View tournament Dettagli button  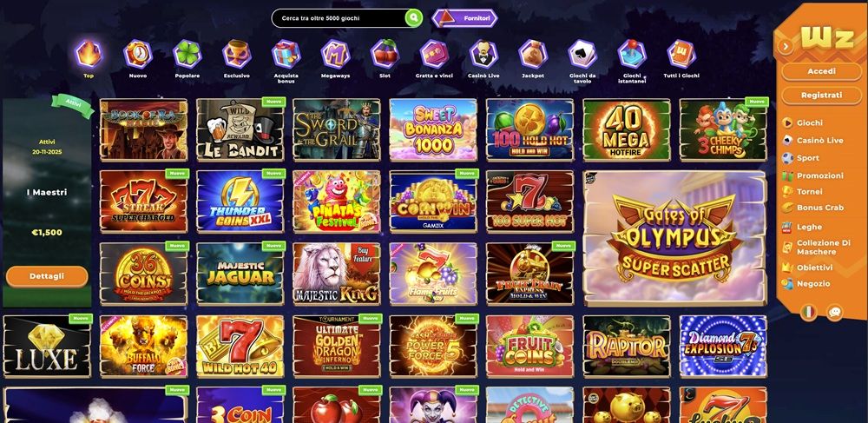pos(47,276)
